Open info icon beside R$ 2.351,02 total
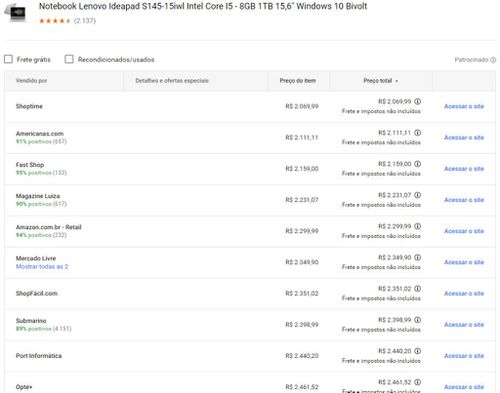This screenshot has width=500, height=393. click(417, 288)
